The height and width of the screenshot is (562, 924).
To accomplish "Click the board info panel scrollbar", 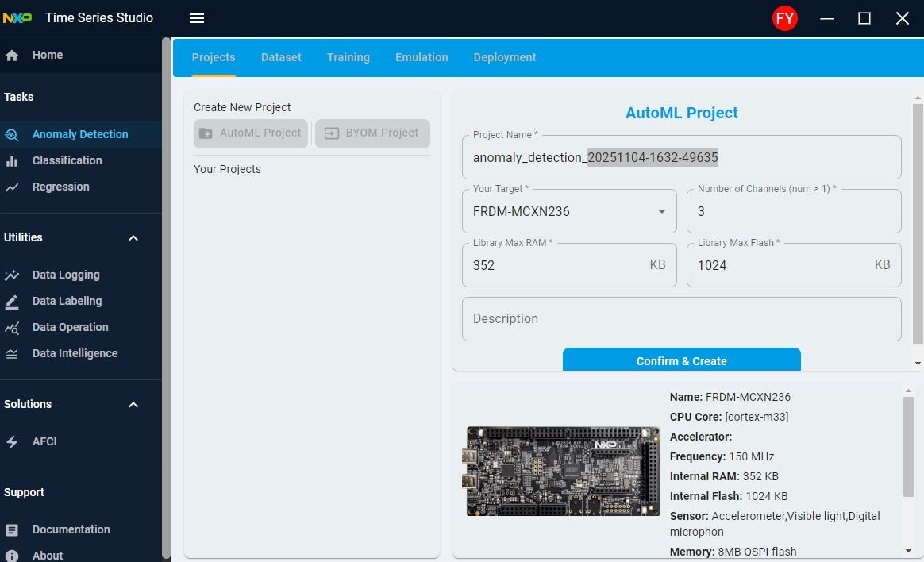I will click(908, 445).
